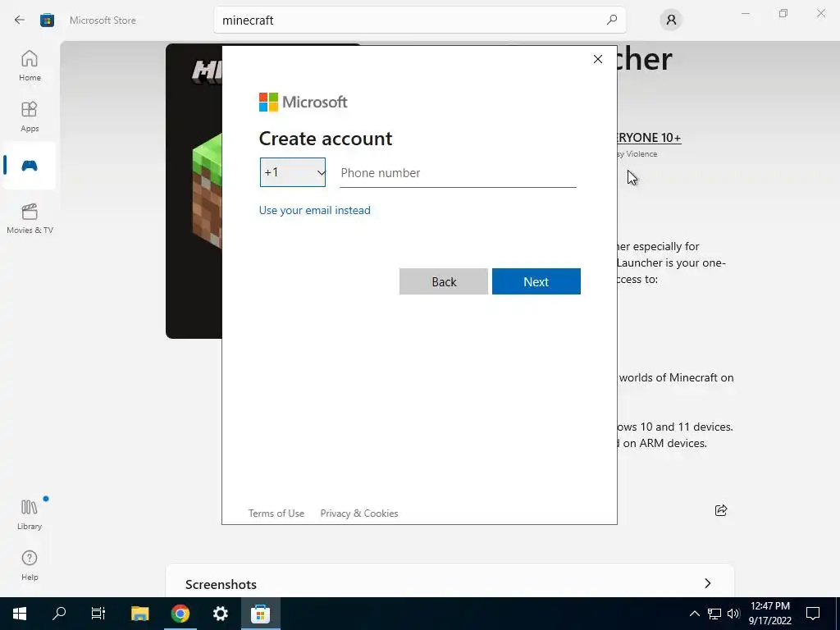Open Home in the Store sidebar
The width and height of the screenshot is (840, 630).
pyautogui.click(x=30, y=66)
